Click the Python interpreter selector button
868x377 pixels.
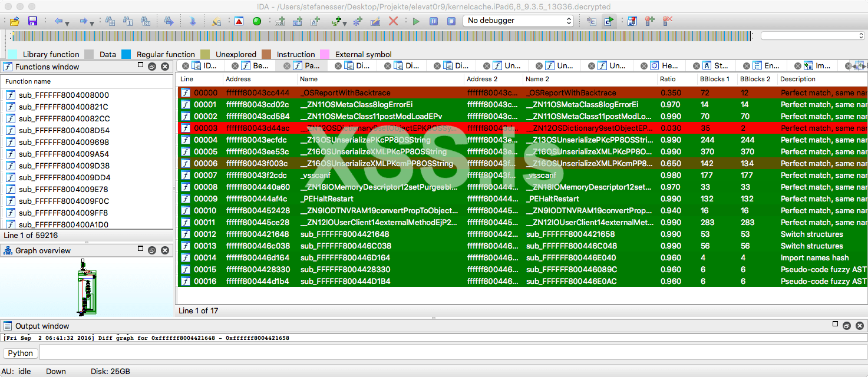pyautogui.click(x=20, y=353)
